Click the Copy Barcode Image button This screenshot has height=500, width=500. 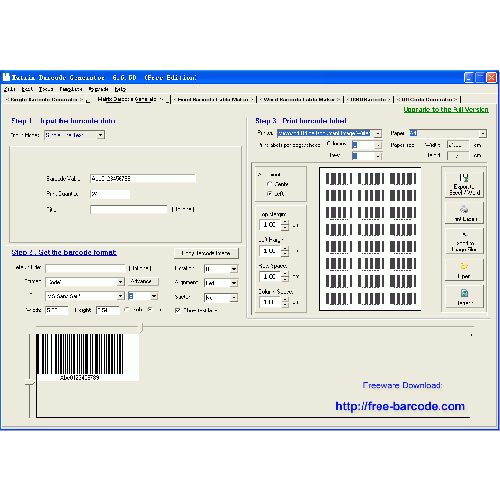coord(206,253)
